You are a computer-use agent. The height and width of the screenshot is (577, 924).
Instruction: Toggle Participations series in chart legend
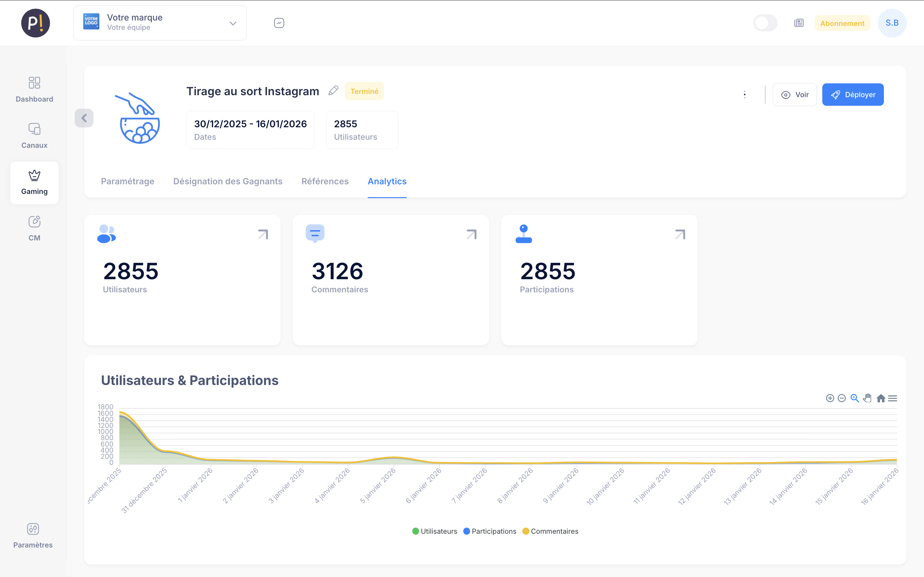pyautogui.click(x=490, y=531)
